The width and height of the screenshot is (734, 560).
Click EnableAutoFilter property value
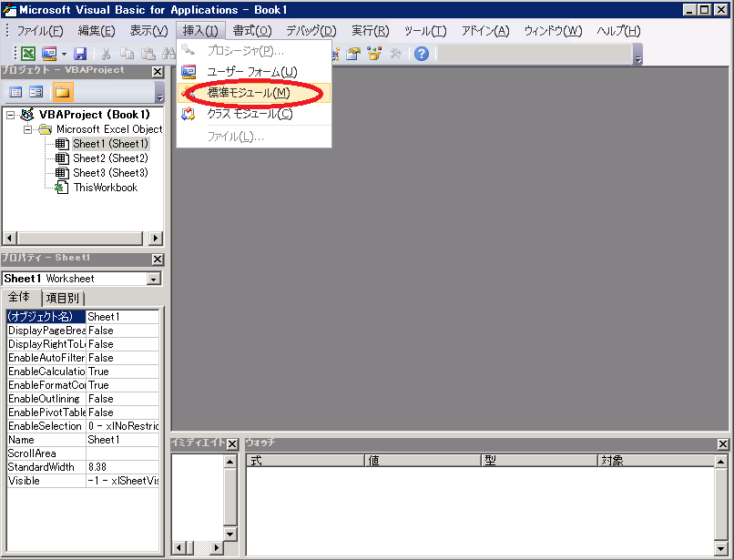[x=123, y=358]
